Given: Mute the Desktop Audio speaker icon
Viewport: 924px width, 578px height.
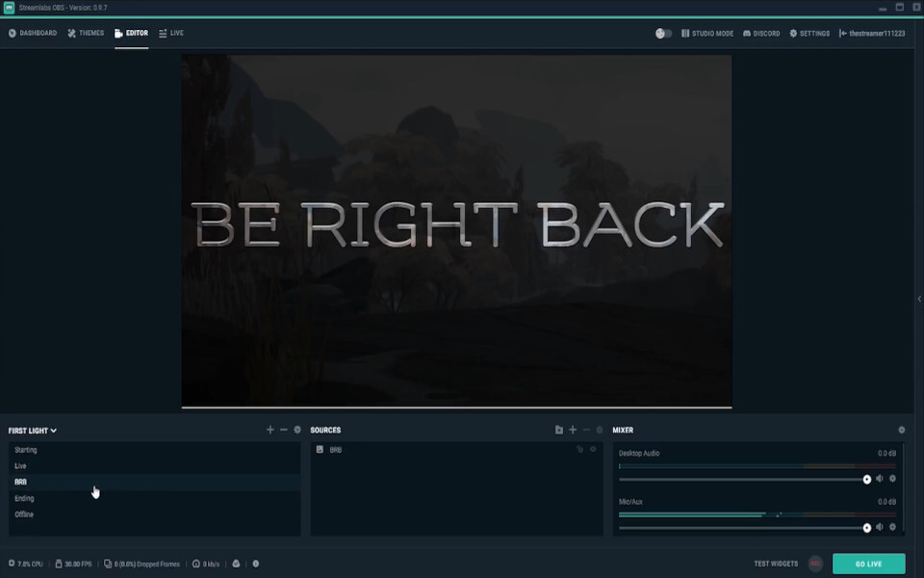Looking at the screenshot, I should tap(879, 479).
